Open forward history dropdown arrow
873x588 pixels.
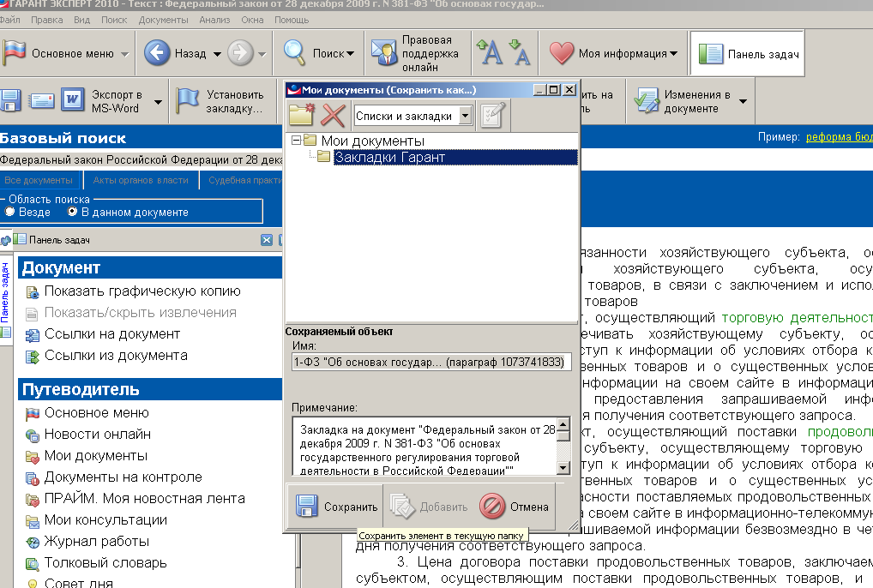click(x=262, y=54)
